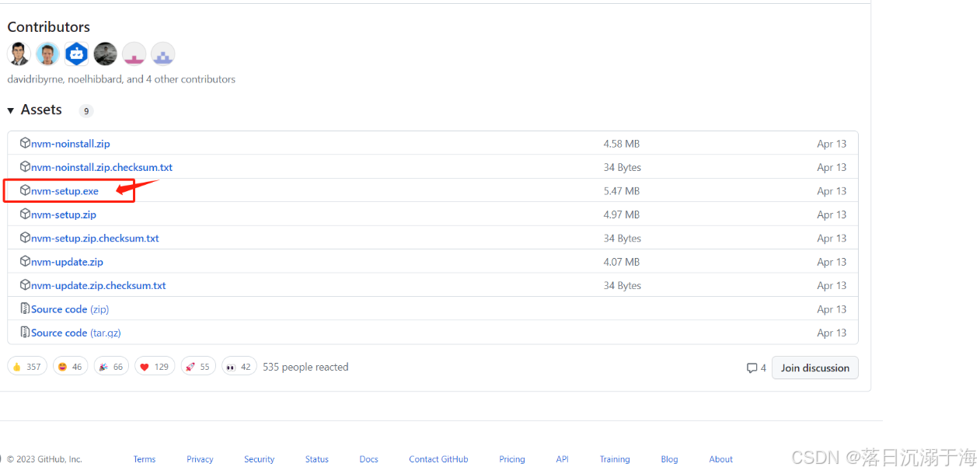Open Status footer link
980x474 pixels.
(x=317, y=459)
